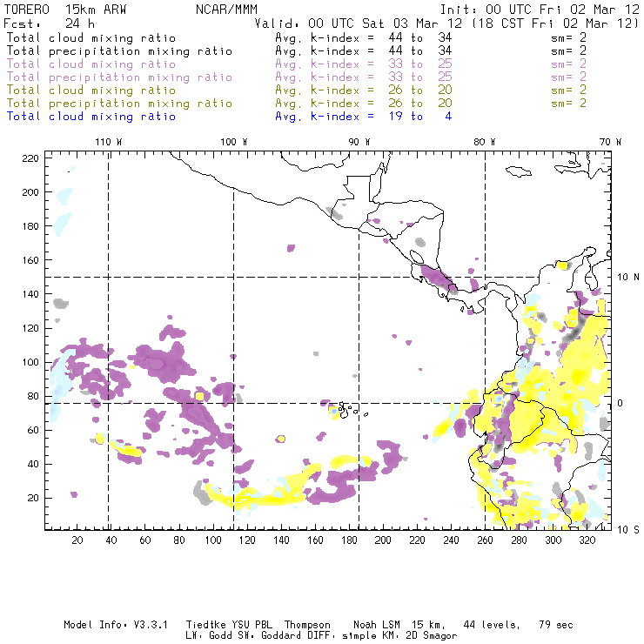Click "Avg. k-index = 26 to 20" in olive cloud row
The image size is (644, 644).
[364, 91]
